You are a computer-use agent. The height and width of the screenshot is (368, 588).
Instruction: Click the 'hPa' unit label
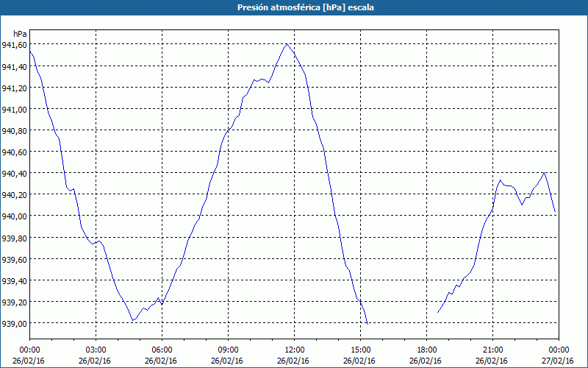(20, 34)
